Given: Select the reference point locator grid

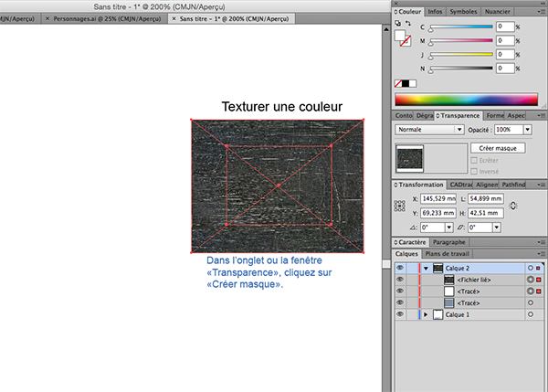Looking at the screenshot, I should click(399, 207).
